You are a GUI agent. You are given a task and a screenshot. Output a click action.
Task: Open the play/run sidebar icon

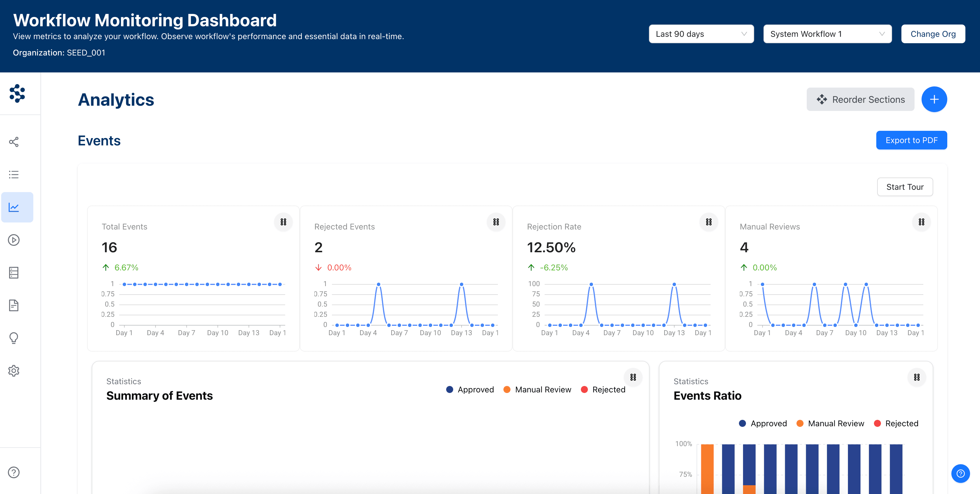[14, 240]
